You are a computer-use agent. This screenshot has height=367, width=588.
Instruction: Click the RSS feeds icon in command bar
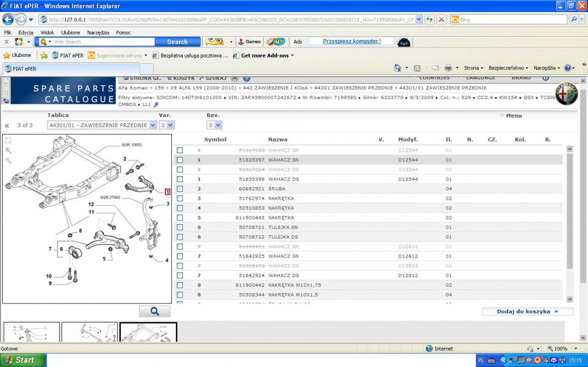pyautogui.click(x=417, y=68)
